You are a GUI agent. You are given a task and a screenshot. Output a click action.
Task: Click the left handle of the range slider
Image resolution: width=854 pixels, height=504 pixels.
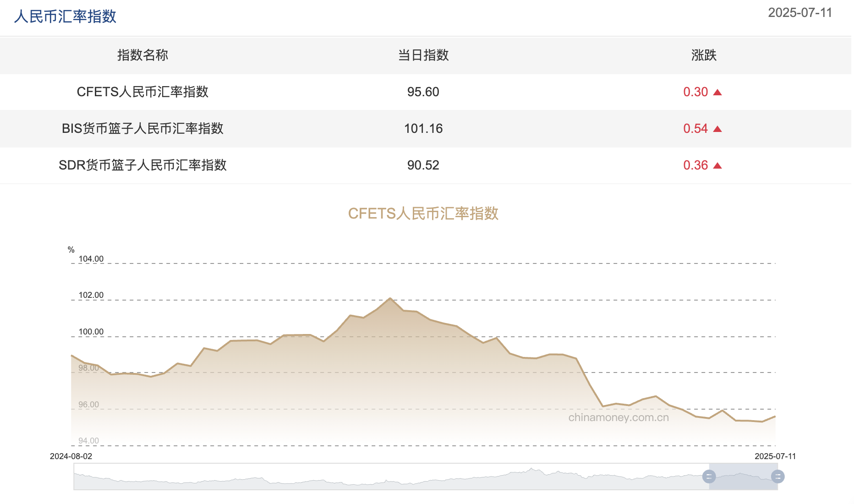tap(709, 477)
